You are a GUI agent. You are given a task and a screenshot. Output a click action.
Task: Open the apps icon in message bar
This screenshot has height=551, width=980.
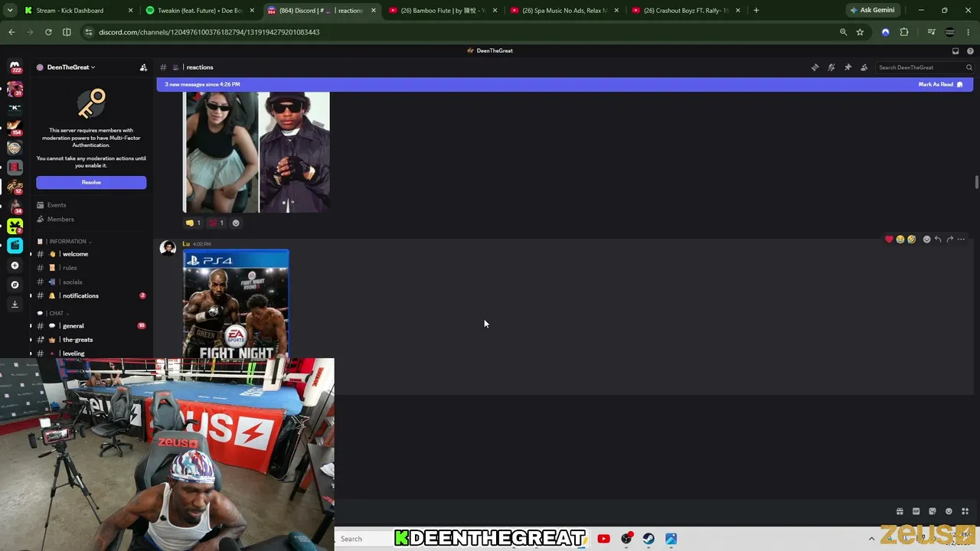pyautogui.click(x=965, y=511)
